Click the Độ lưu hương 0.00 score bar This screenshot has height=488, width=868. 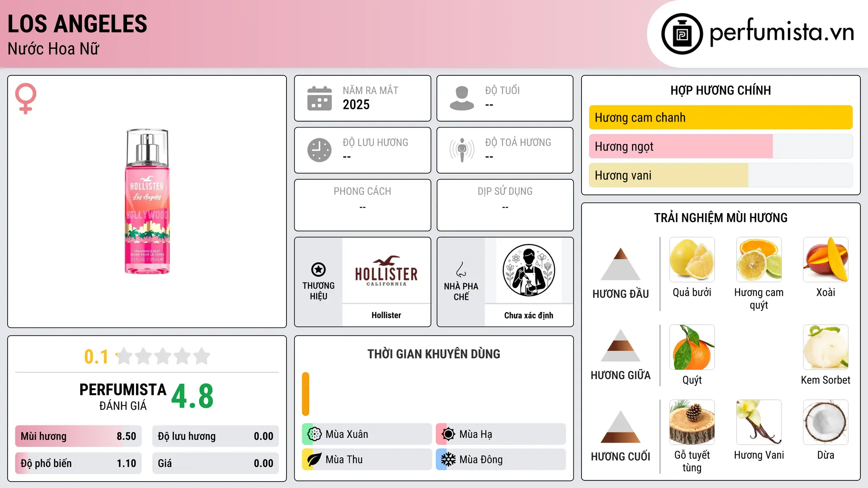pyautogui.click(x=216, y=436)
